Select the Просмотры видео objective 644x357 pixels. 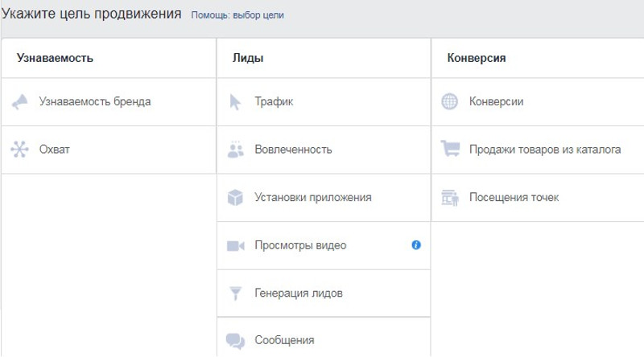point(324,245)
